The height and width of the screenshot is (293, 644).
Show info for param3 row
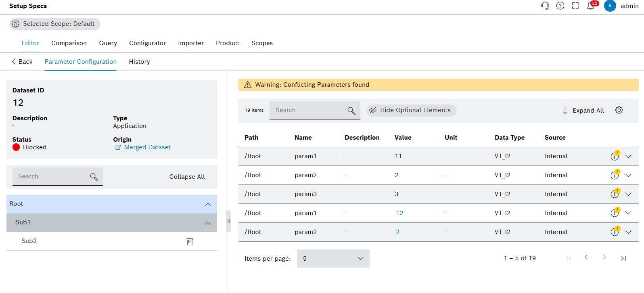pyautogui.click(x=614, y=194)
